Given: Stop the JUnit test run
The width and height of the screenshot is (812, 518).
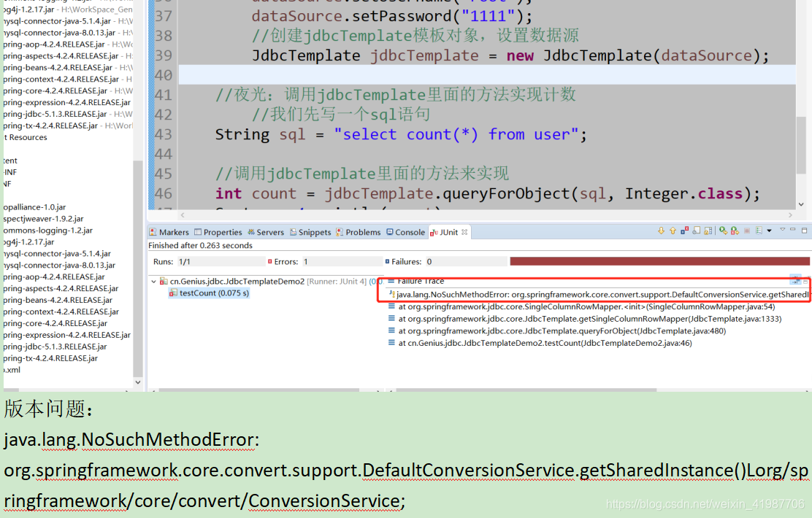Looking at the screenshot, I should pos(747,231).
